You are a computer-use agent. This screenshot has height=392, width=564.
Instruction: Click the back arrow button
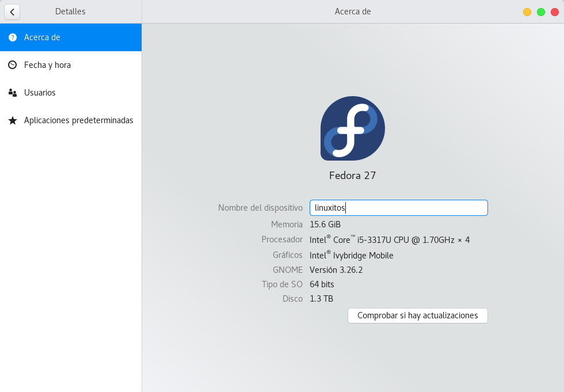pyautogui.click(x=12, y=12)
